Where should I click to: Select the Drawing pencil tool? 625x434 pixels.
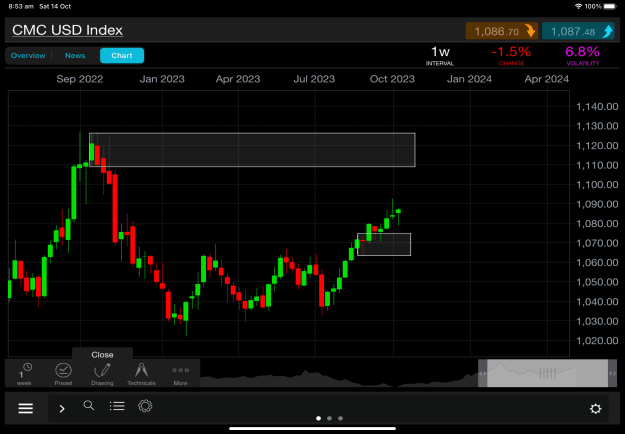tap(102, 374)
